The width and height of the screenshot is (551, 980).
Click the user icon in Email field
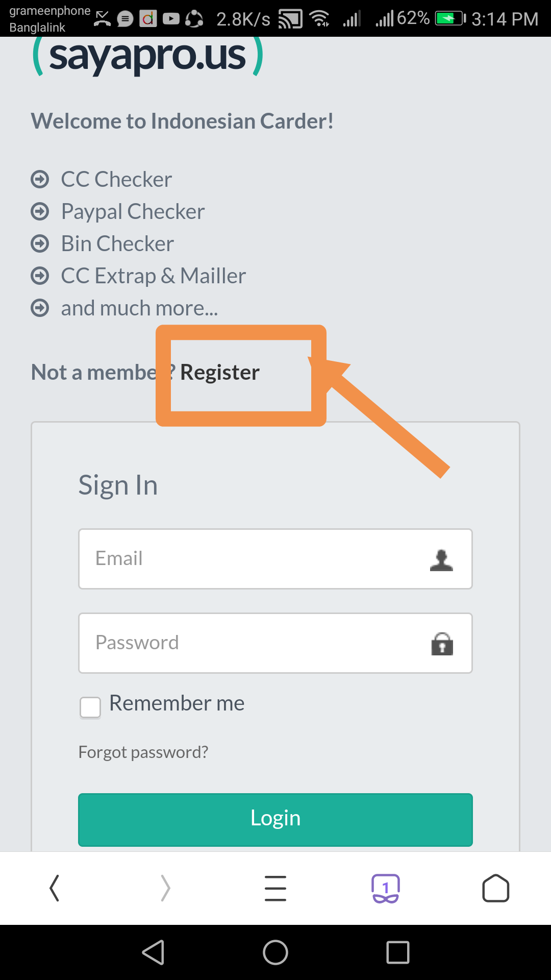click(441, 560)
